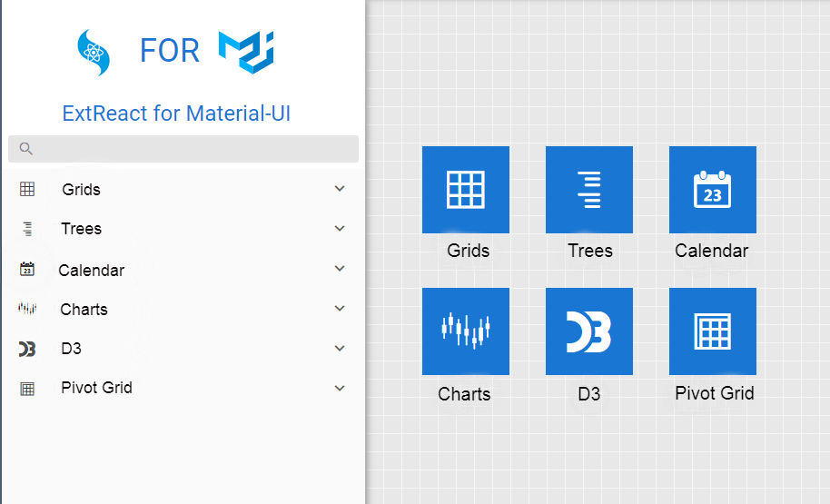Open the blue Trees tile
Image resolution: width=830 pixels, height=504 pixels.
(589, 190)
